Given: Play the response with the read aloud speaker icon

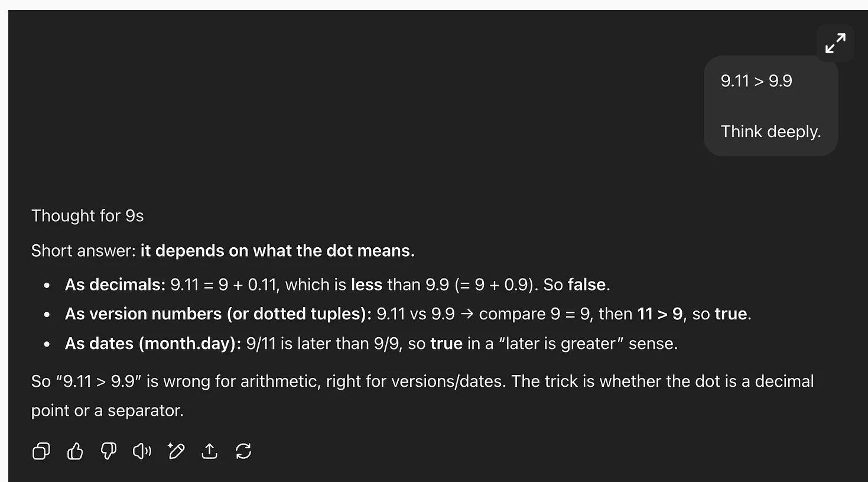Looking at the screenshot, I should click(x=142, y=451).
